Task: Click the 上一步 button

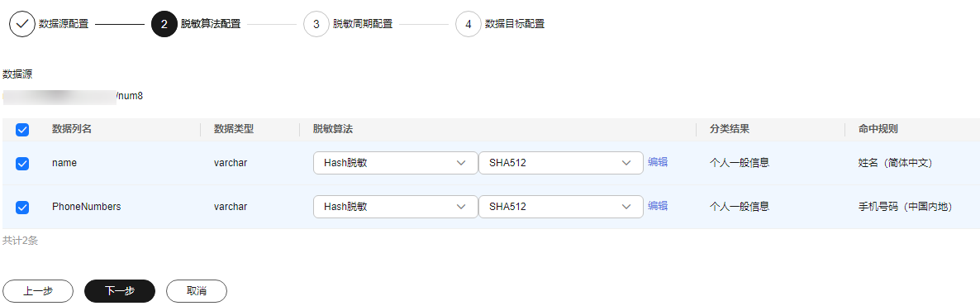Action: 38,291
